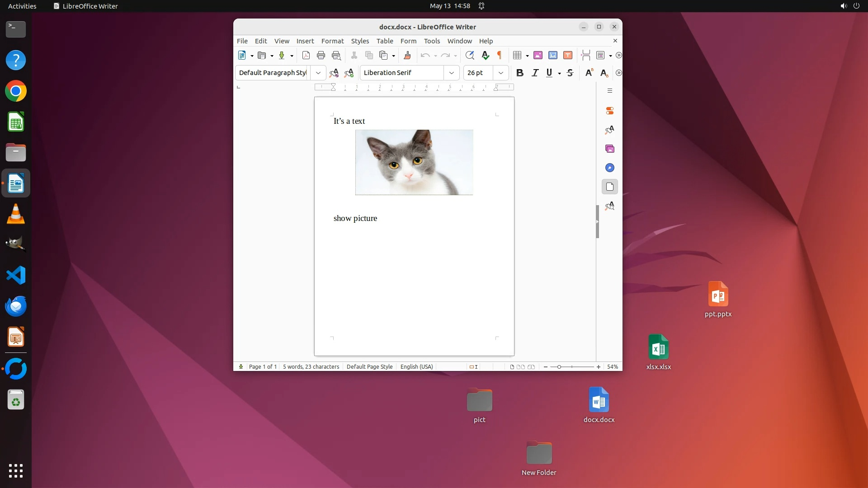Click Insert Page Break icon
Viewport: 868px width, 488px height.
585,55
